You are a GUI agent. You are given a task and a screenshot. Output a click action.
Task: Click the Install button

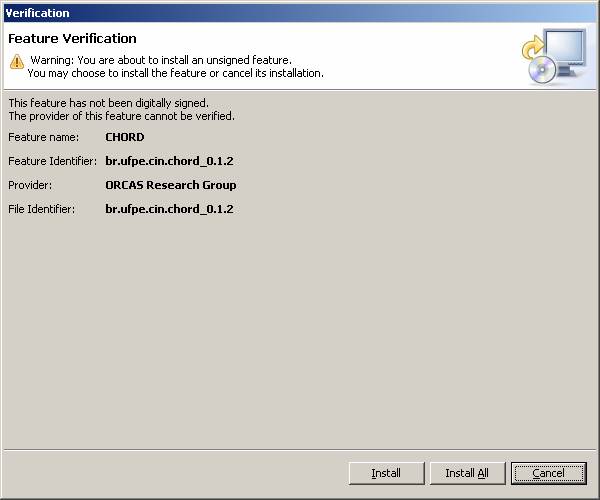pyautogui.click(x=386, y=473)
